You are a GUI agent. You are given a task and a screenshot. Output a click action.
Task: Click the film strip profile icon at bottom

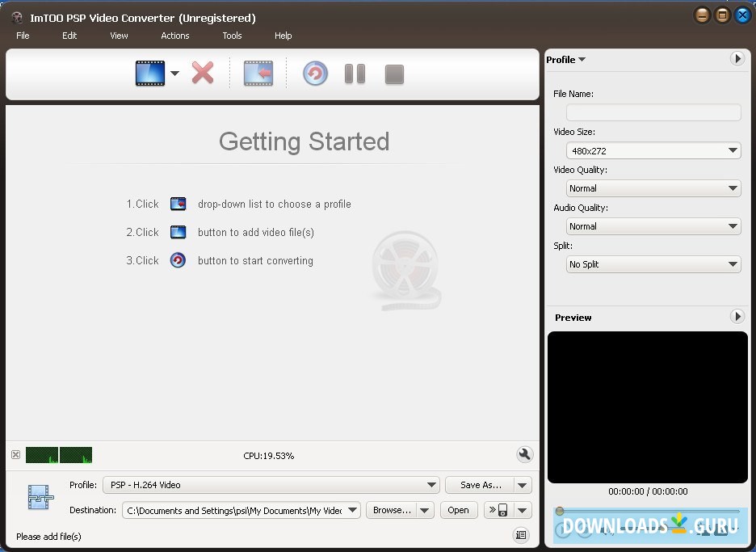click(40, 497)
